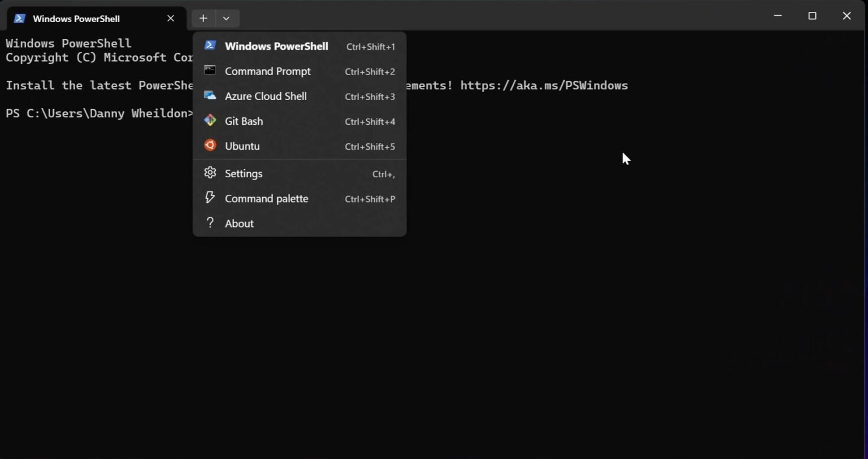Click the Azure Cloud Shell icon

pos(210,95)
